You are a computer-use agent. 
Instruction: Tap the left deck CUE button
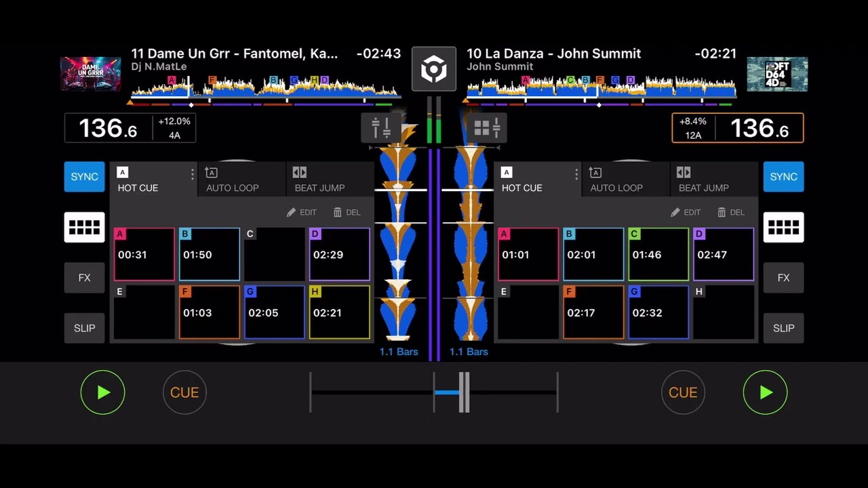[x=184, y=392]
